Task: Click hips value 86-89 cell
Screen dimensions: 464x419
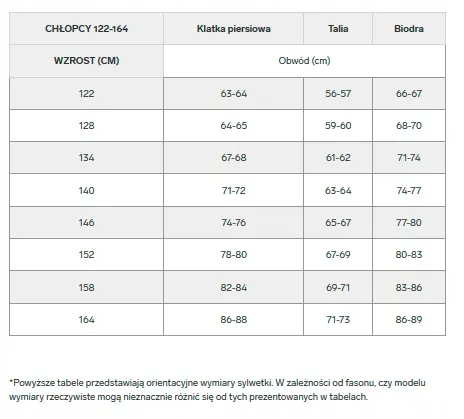Action: point(409,320)
